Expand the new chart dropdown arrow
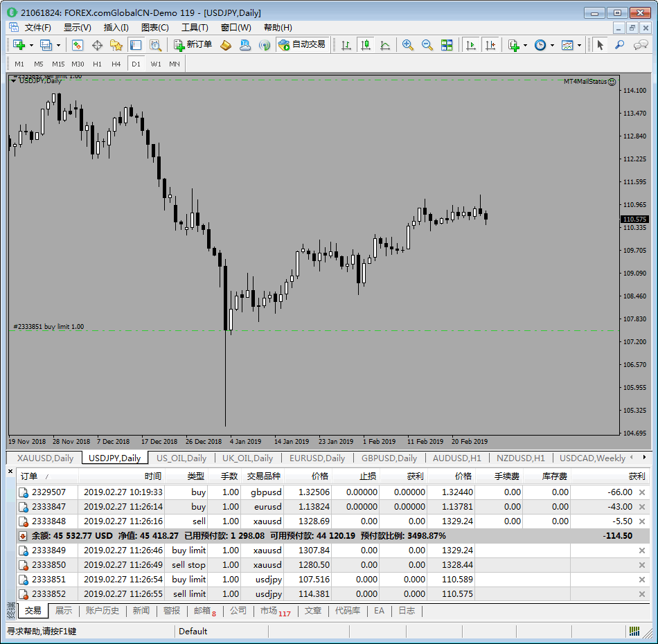Viewport: 658px width, 644px height. [x=31, y=45]
